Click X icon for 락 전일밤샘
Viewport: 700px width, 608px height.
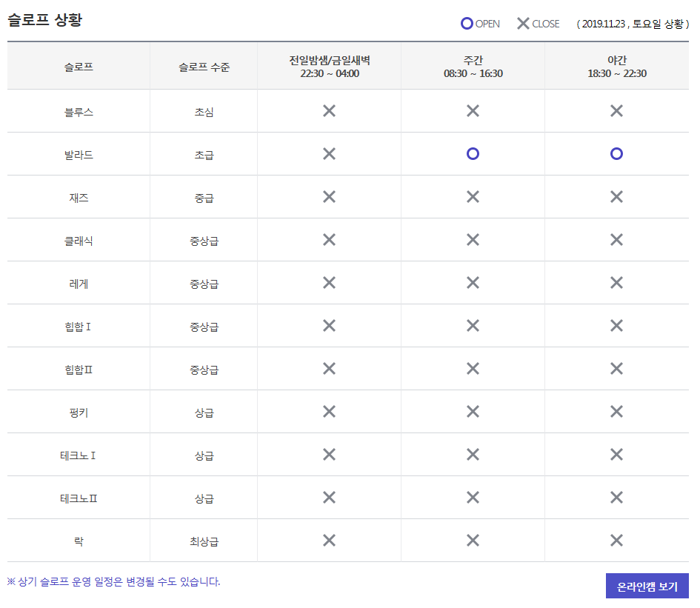(329, 540)
